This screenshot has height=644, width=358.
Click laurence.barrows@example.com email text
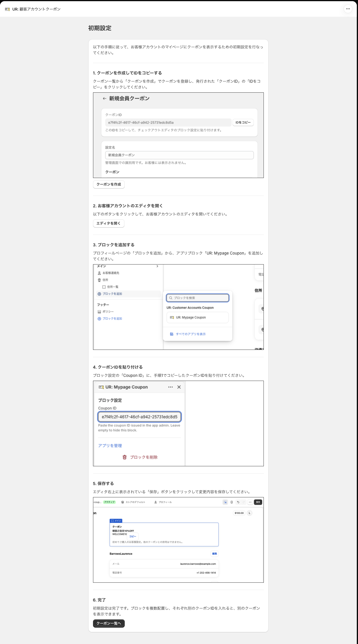tap(198, 564)
